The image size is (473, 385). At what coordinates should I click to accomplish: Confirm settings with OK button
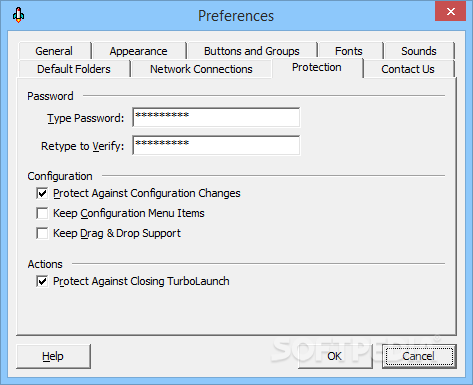point(335,356)
